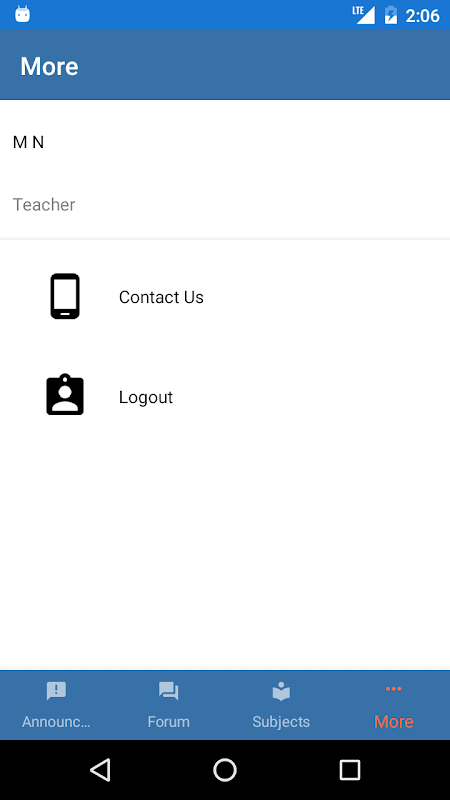Tap the Teacher role label
The image size is (450, 800).
tap(44, 205)
